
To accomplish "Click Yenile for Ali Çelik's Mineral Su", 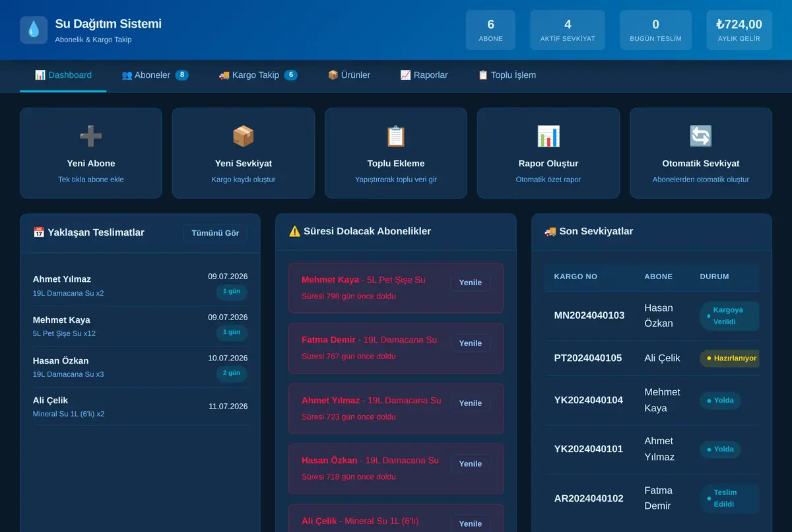I will click(x=471, y=523).
